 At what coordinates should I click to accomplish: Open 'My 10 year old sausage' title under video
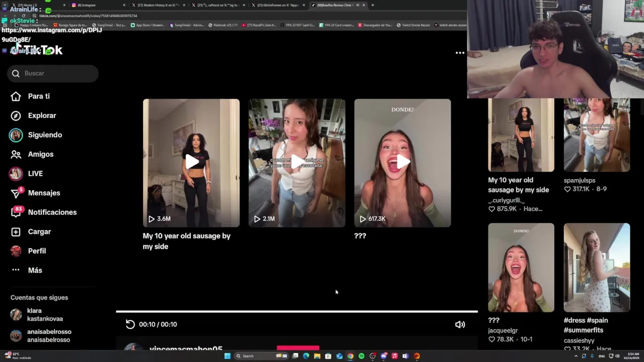(x=187, y=241)
